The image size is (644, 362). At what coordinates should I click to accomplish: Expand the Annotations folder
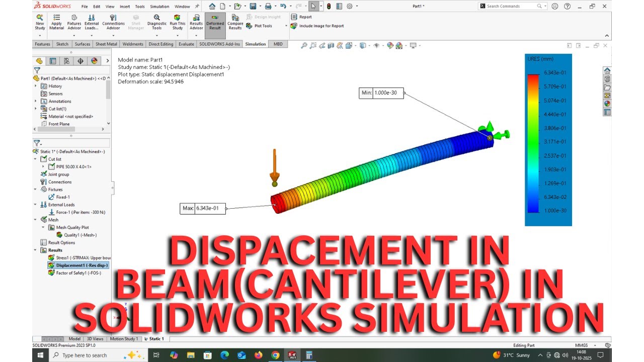[x=36, y=101]
